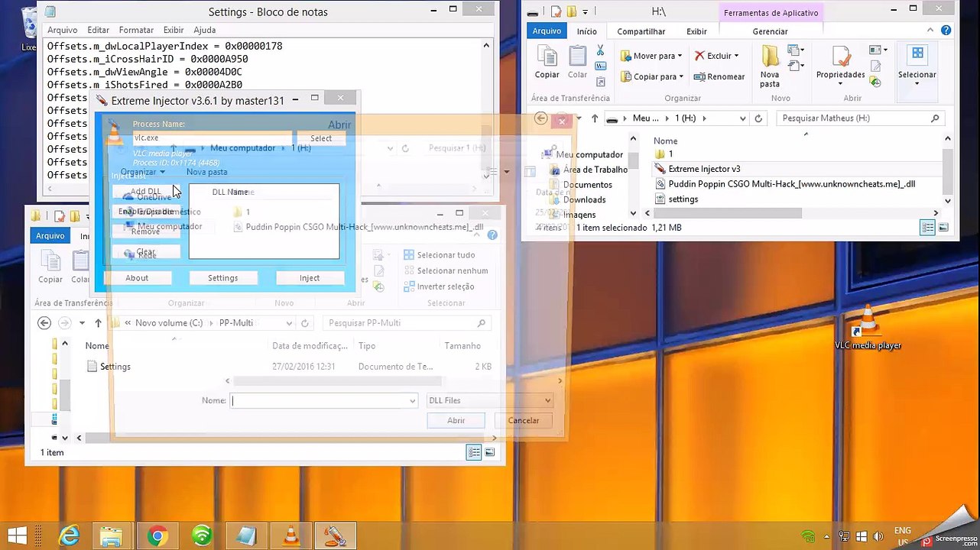This screenshot has height=550, width=980.
Task: Switch H:\ window to large icons view
Action: (943, 228)
